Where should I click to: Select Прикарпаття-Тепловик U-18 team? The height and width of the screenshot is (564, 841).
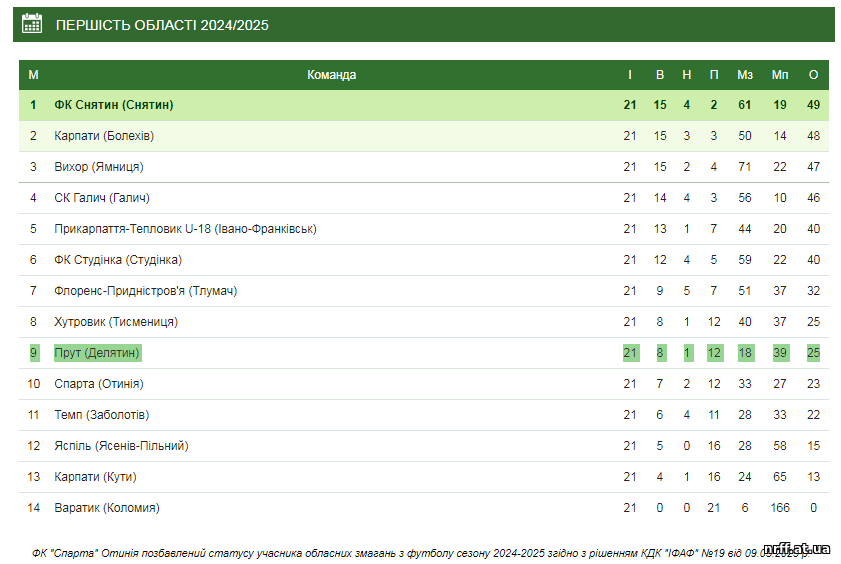(186, 229)
